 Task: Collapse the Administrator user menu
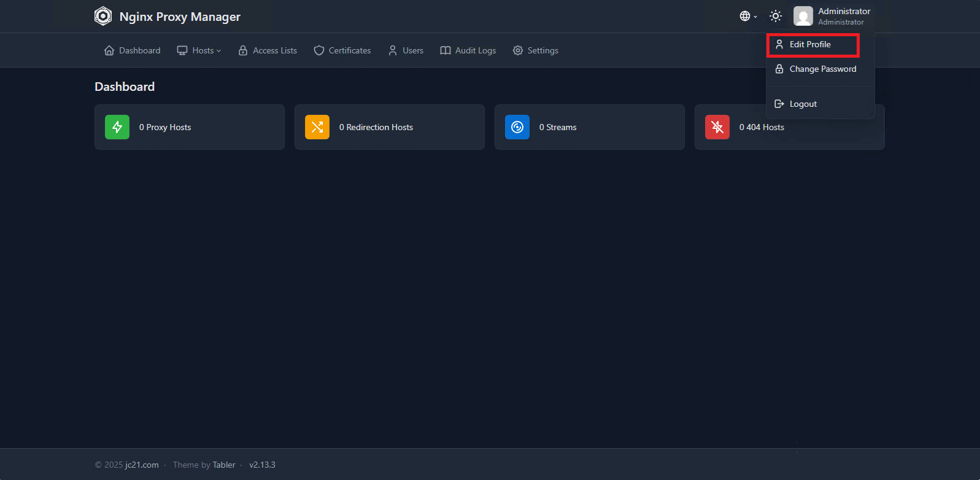[844, 16]
